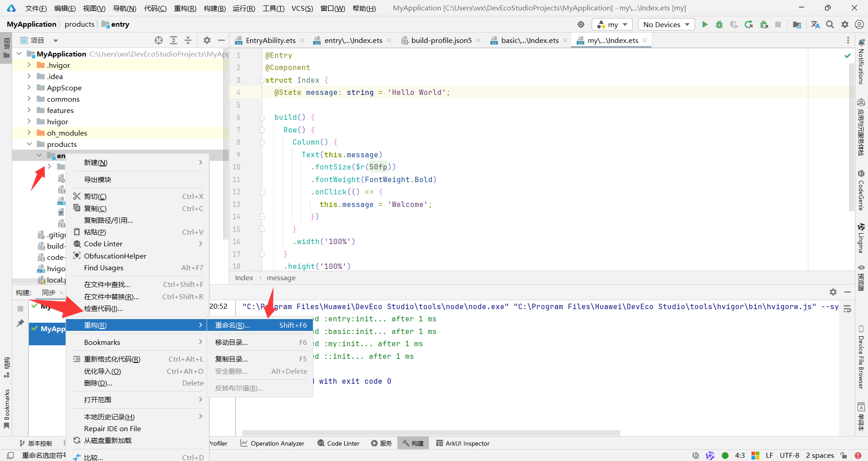Choose 重命名(R)... in the submenu
868x461 pixels.
click(260, 325)
